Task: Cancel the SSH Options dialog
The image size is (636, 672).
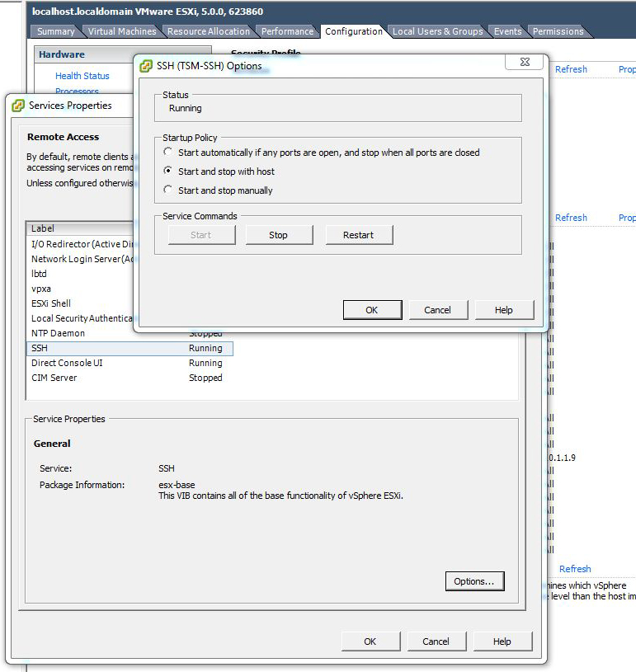Action: pos(438,310)
